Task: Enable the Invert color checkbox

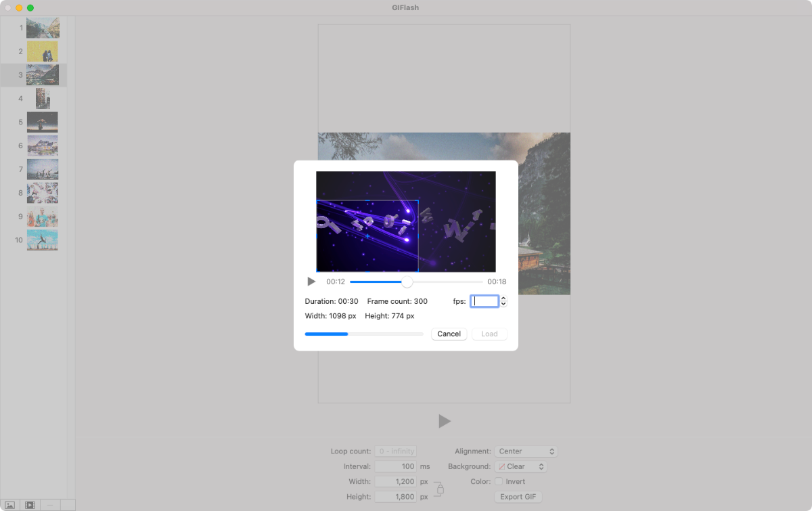Action: tap(500, 481)
